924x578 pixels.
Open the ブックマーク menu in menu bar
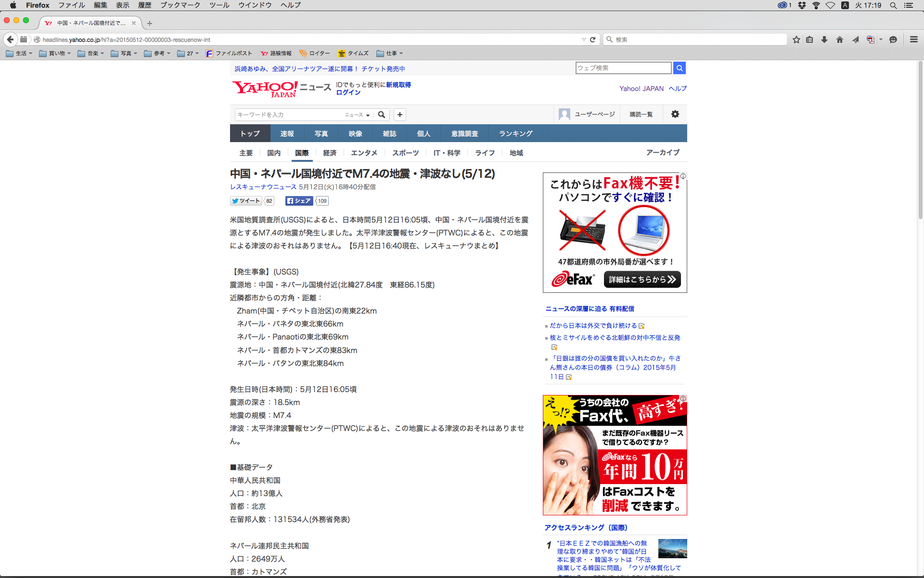tap(180, 5)
